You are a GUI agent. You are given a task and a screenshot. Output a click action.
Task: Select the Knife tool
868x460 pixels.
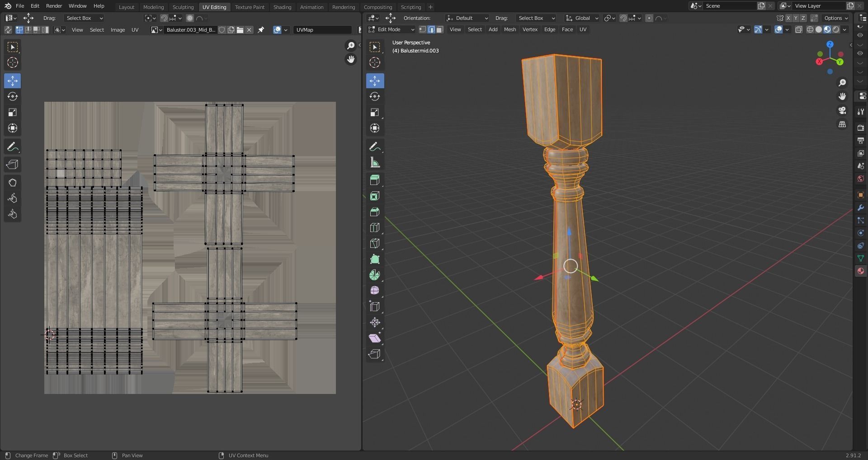pos(375,243)
